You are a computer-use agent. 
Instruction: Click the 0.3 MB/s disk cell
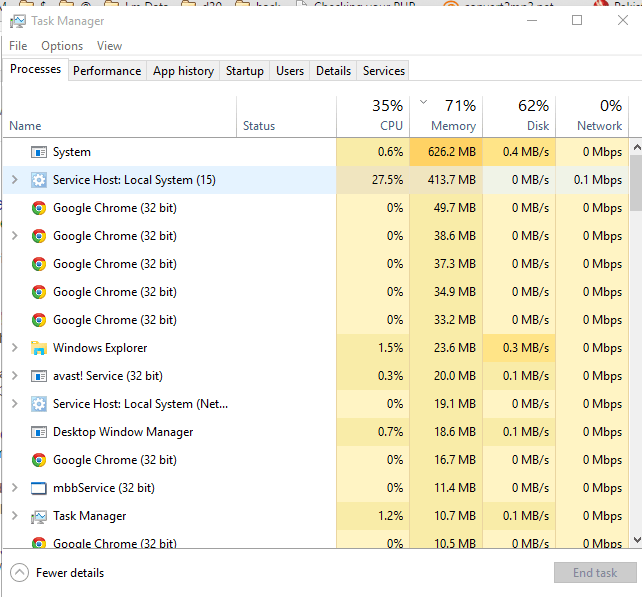(x=519, y=348)
